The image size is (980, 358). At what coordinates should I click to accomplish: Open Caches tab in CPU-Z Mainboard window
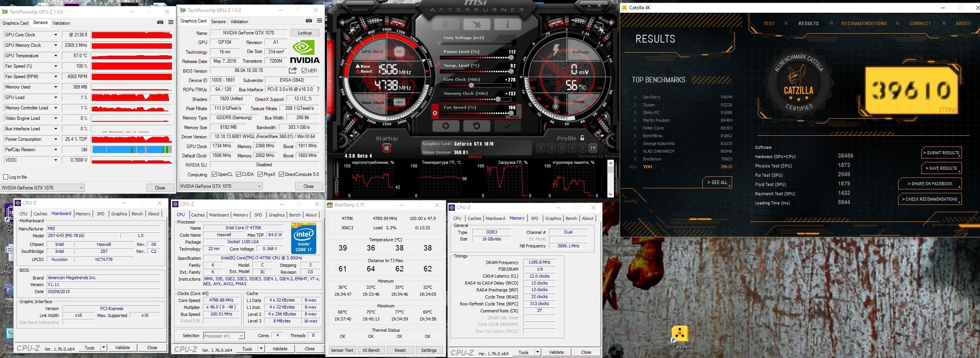40,214
